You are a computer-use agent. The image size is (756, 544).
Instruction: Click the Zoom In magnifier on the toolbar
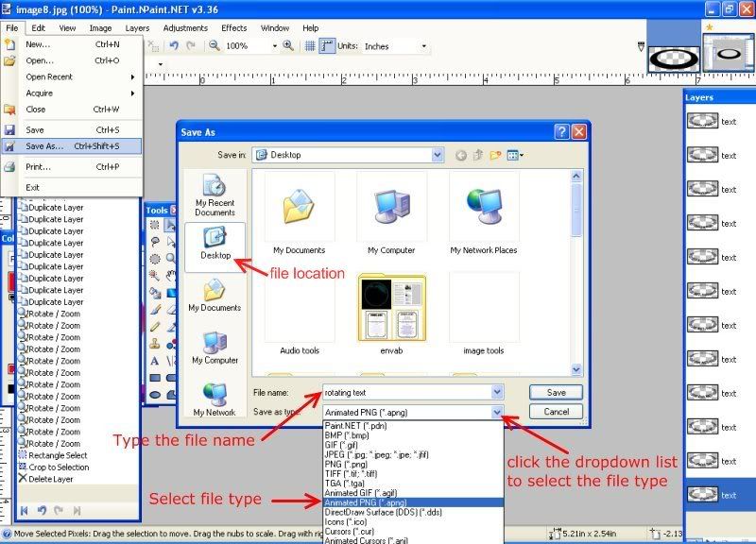286,43
